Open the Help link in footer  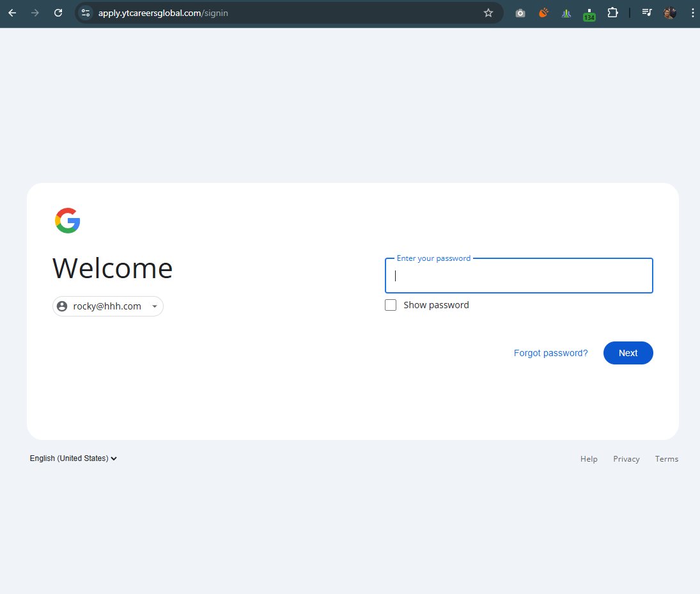coord(589,459)
